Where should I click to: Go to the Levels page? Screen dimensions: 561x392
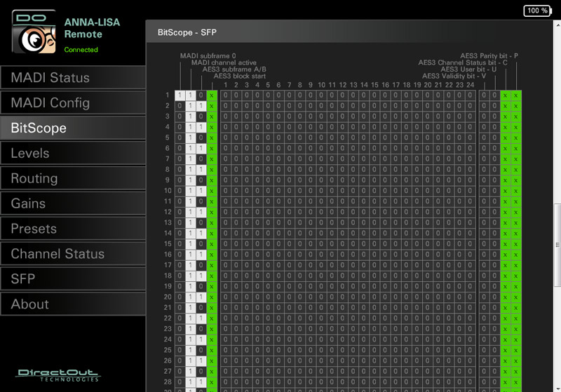[73, 153]
